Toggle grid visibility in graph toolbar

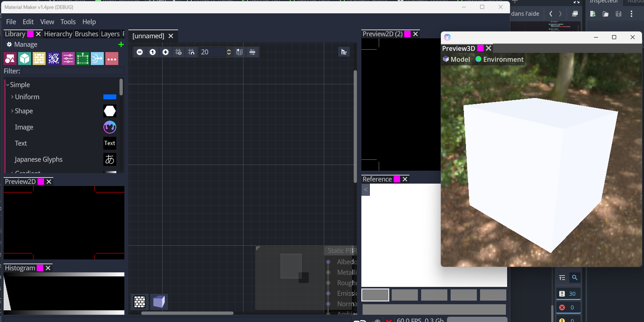click(178, 52)
